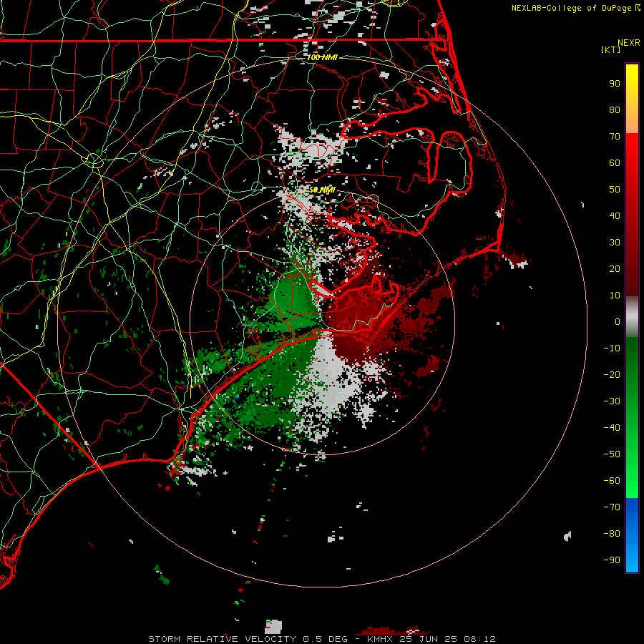Click the STORM RELATIVE VELOCITY caption text
Screen dimensions: 644x644
click(x=222, y=639)
